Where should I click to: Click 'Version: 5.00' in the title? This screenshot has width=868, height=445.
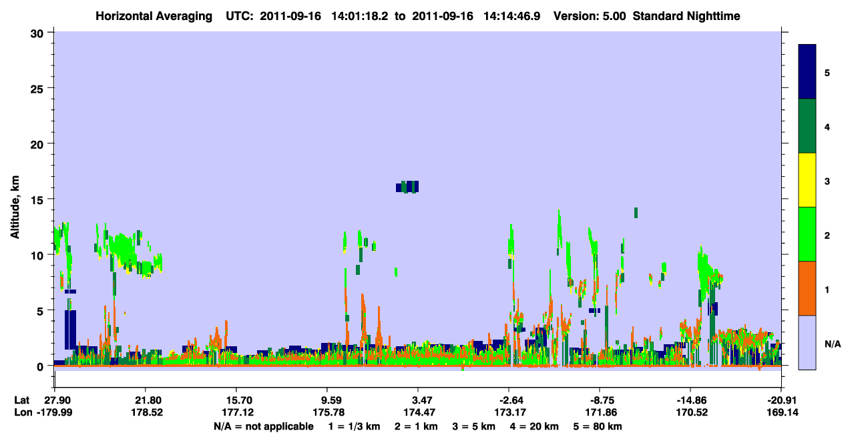coord(590,15)
